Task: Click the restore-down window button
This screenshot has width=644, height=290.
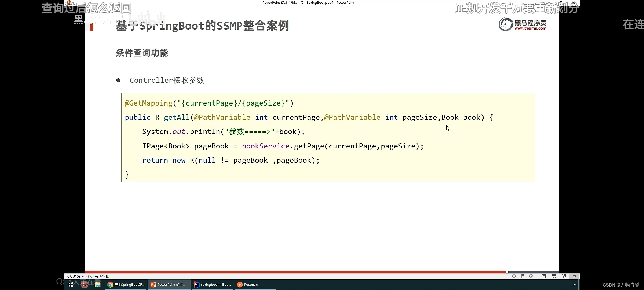Action: pyautogui.click(x=561, y=3)
